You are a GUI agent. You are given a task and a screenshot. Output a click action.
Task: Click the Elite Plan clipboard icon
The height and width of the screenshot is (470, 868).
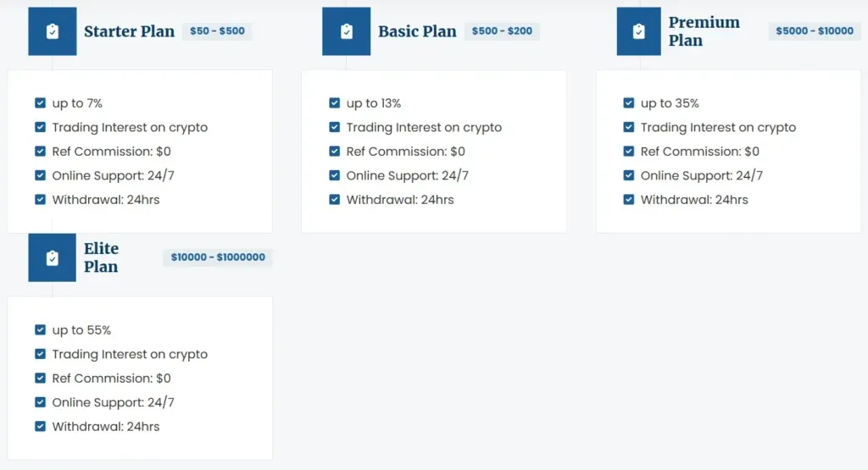tap(53, 257)
